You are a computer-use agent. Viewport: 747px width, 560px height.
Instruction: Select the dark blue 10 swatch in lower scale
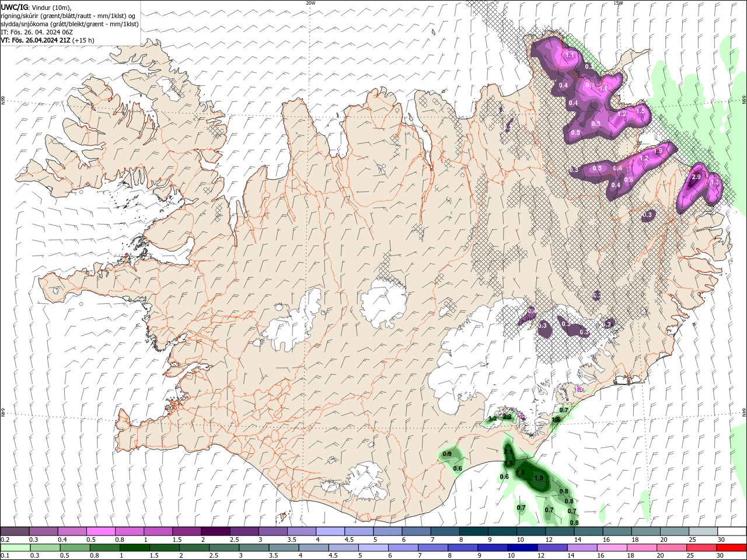click(x=522, y=548)
